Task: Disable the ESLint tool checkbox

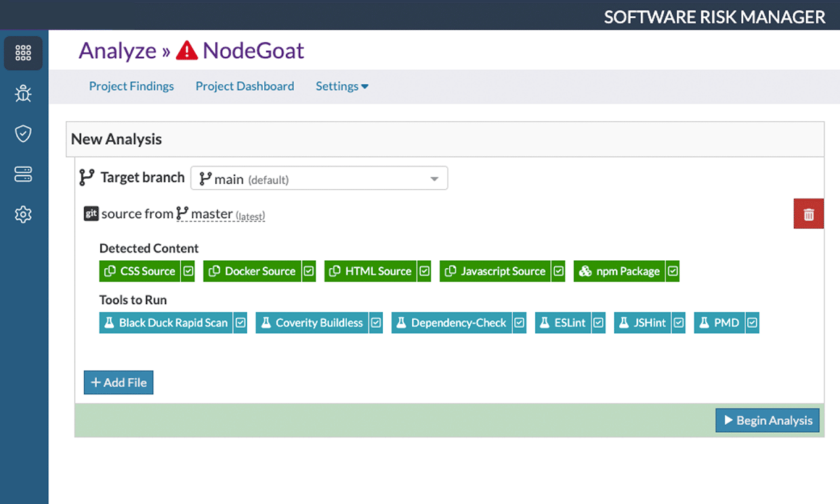Action: click(x=598, y=323)
